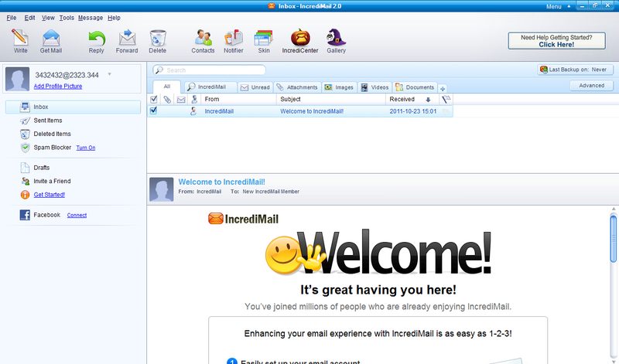Click the attachment paperclip column header

click(x=167, y=100)
